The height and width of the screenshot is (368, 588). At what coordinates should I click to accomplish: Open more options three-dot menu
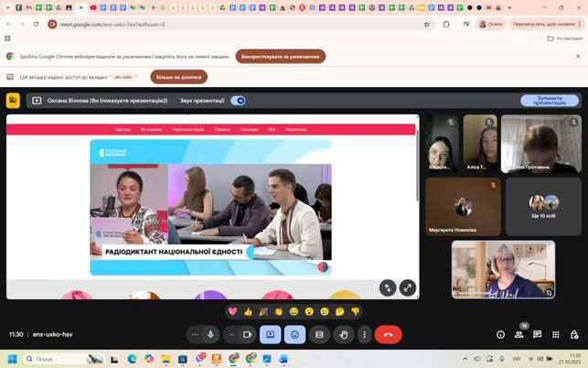click(x=364, y=335)
